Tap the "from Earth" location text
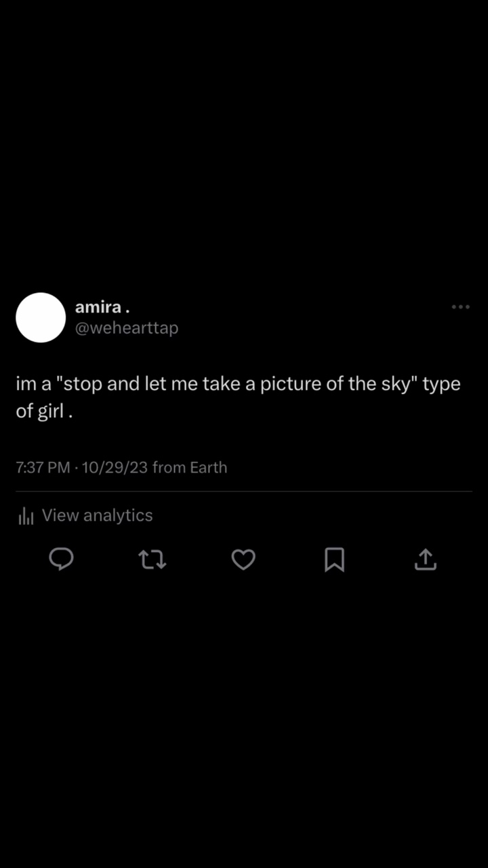 coord(190,468)
